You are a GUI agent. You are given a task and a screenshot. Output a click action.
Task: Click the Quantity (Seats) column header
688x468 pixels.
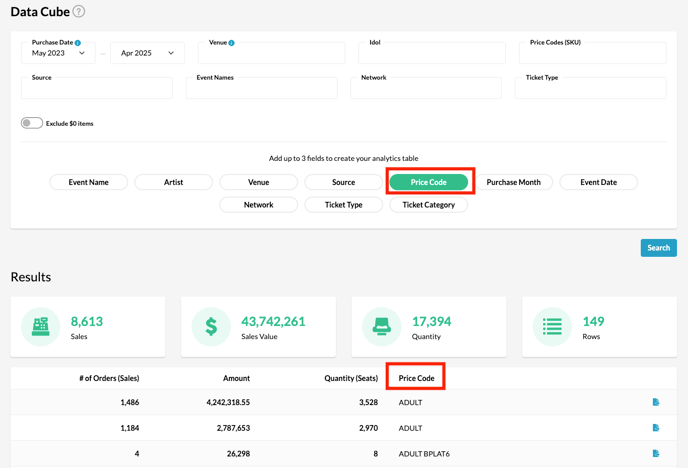pos(351,378)
